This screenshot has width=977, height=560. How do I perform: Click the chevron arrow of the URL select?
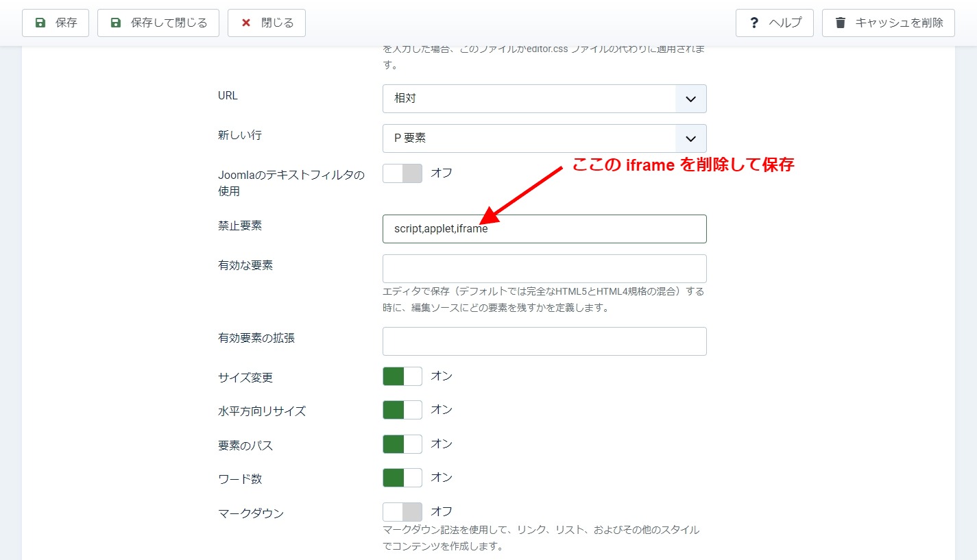point(690,99)
